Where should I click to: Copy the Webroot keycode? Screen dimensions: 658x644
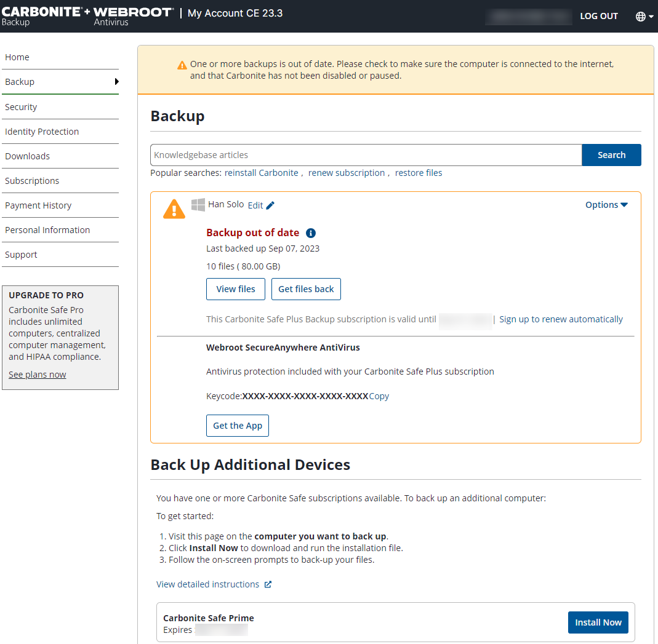click(379, 396)
